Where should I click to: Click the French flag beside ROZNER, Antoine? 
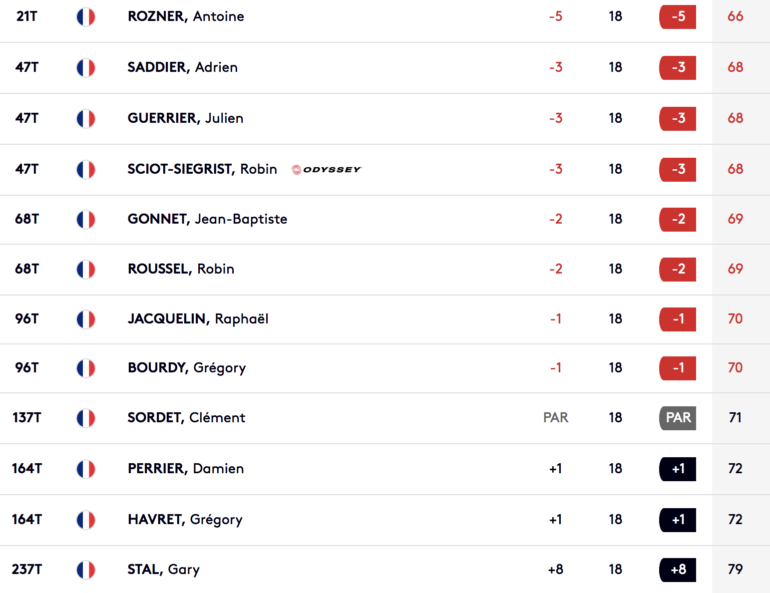(86, 17)
